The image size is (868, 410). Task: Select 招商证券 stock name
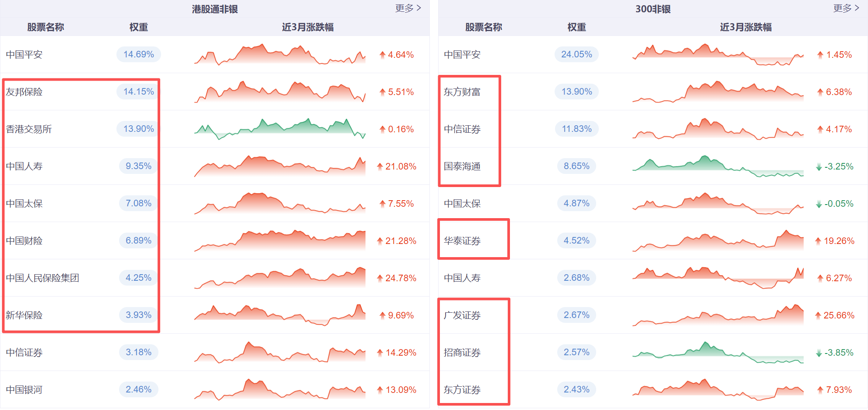point(462,353)
